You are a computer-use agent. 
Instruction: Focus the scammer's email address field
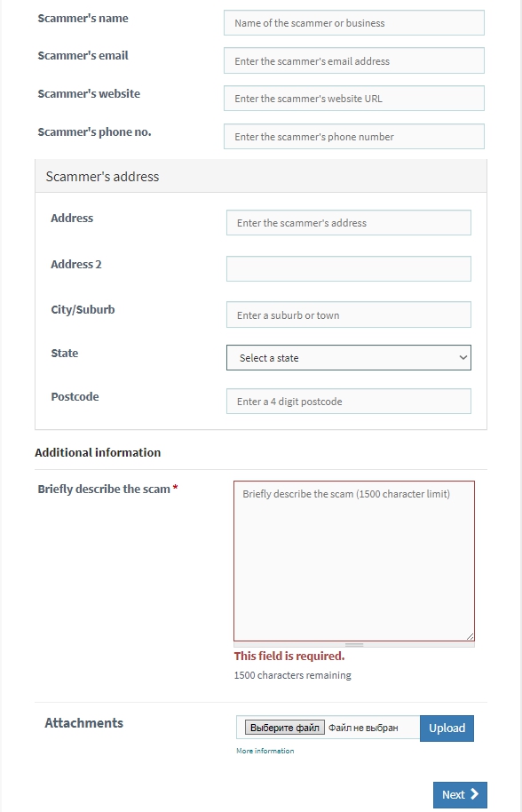pyautogui.click(x=354, y=60)
